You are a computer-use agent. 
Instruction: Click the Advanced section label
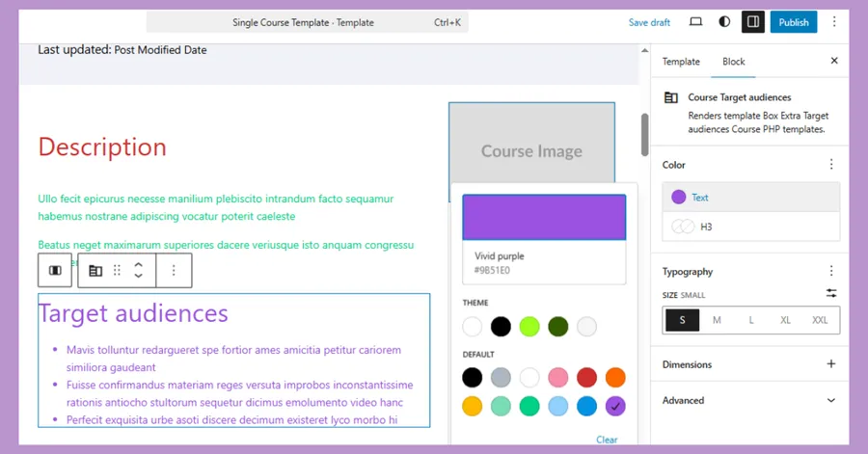(683, 400)
